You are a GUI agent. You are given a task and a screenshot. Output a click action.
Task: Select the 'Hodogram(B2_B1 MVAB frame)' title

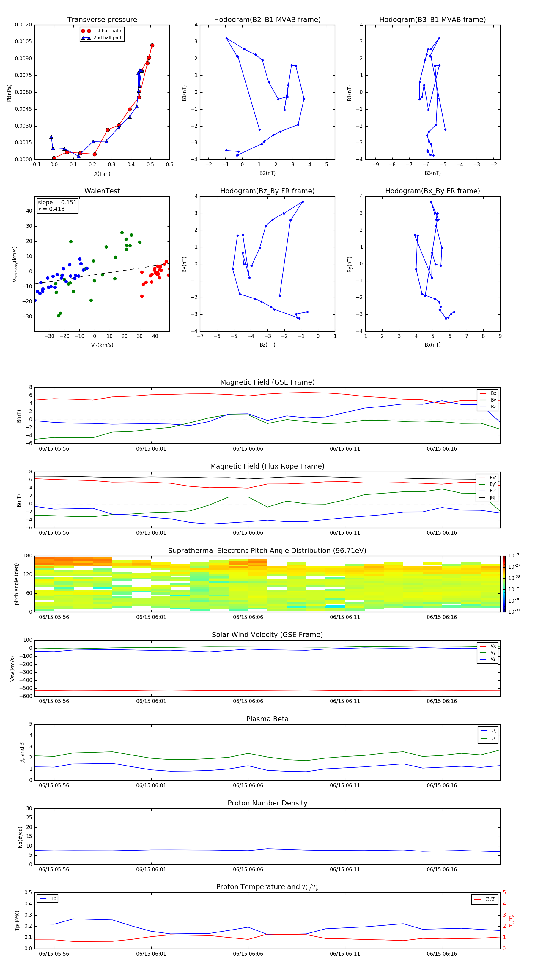[x=267, y=20]
